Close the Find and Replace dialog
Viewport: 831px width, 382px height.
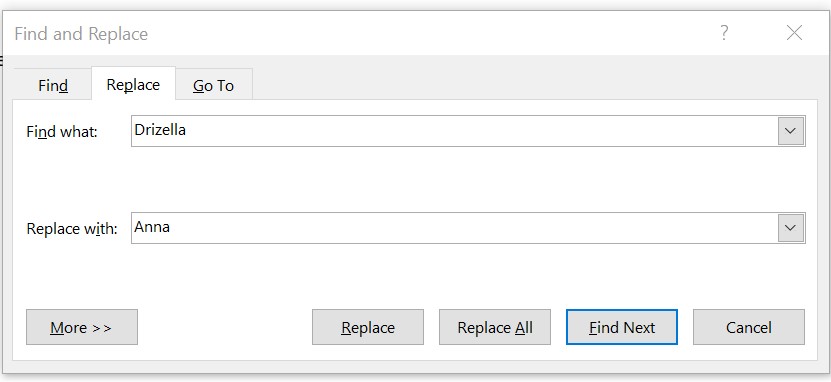tap(794, 33)
